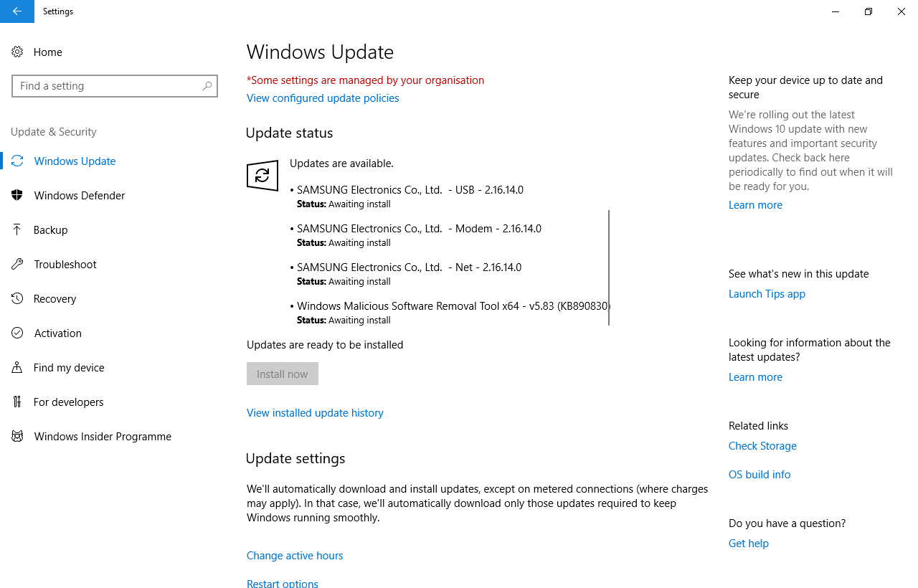Image resolution: width=918 pixels, height=588 pixels.
Task: Click Get help link
Action: coord(749,544)
